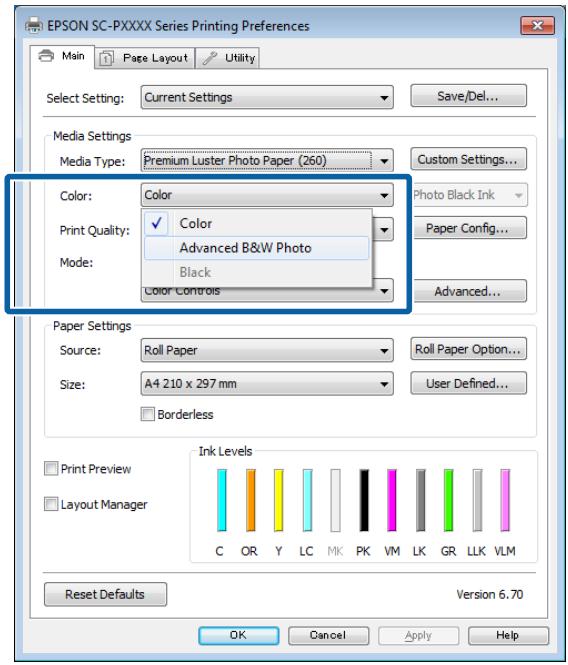Open the Utility tab
This screenshot has height=665, width=568.
pyautogui.click(x=227, y=58)
